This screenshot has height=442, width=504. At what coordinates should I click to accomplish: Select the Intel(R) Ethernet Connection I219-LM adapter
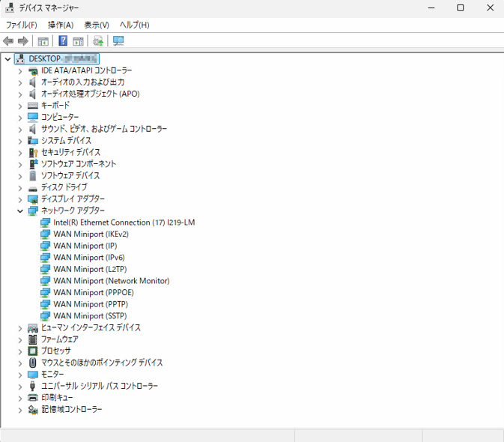(x=124, y=222)
